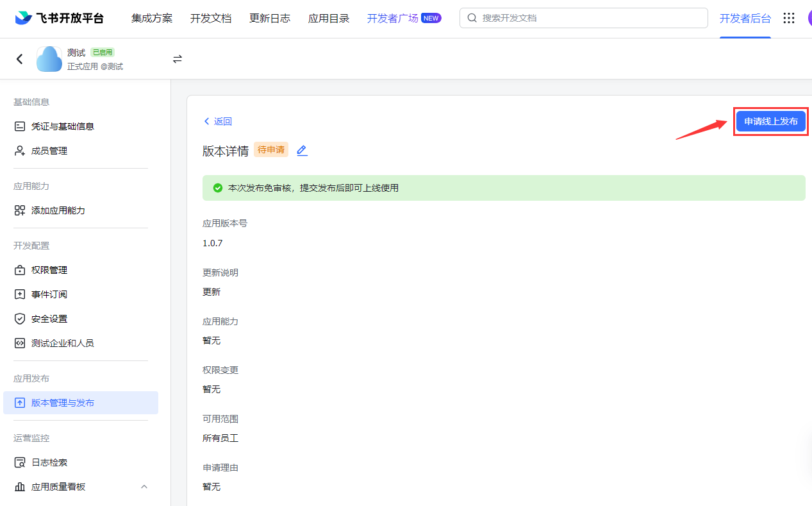Open 事件订阅 in sidebar
812x506 pixels.
click(x=49, y=294)
